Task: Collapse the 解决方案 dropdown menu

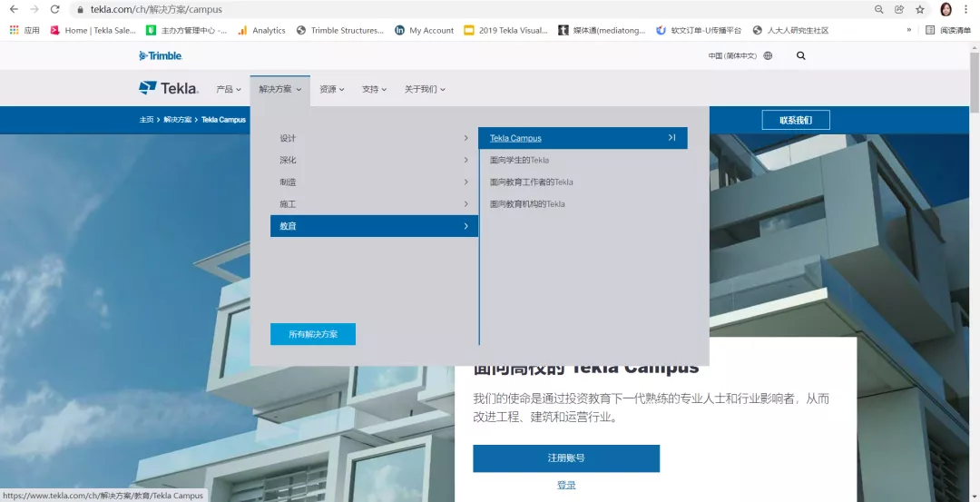Action: click(280, 89)
